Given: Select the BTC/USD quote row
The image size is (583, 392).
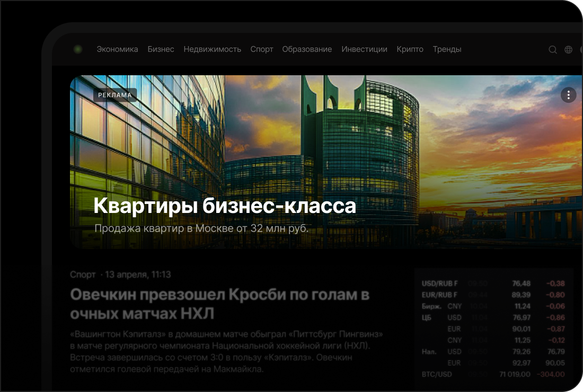Looking at the screenshot, I should pyautogui.click(x=493, y=374).
